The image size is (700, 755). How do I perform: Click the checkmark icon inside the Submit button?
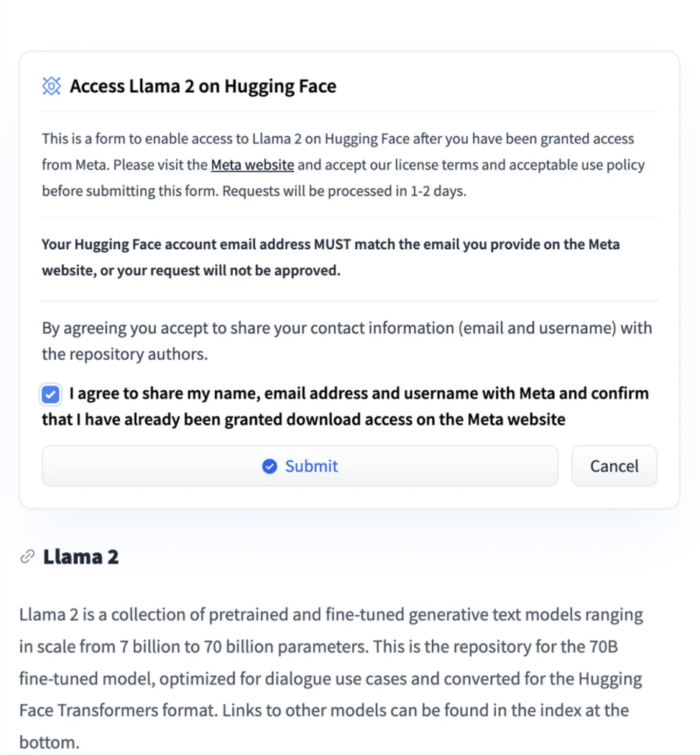[270, 466]
